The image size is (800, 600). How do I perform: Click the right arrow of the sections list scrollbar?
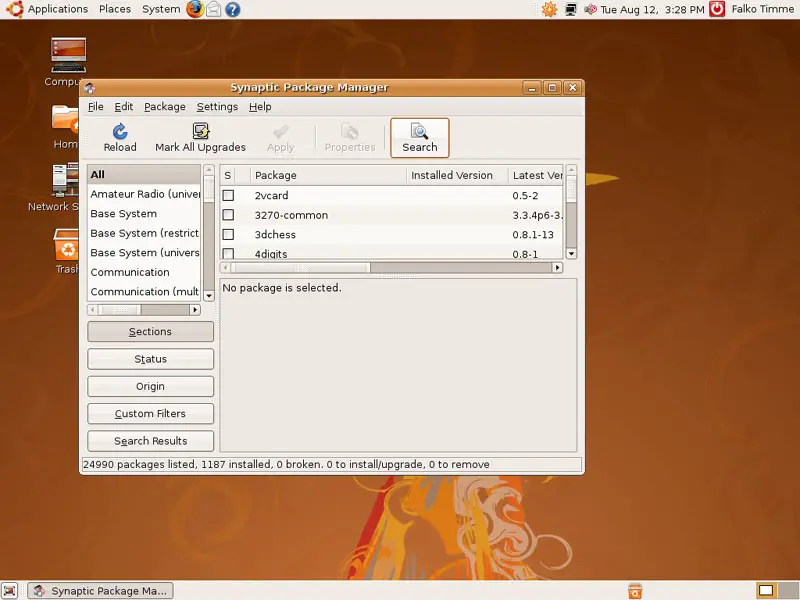pyautogui.click(x=195, y=310)
